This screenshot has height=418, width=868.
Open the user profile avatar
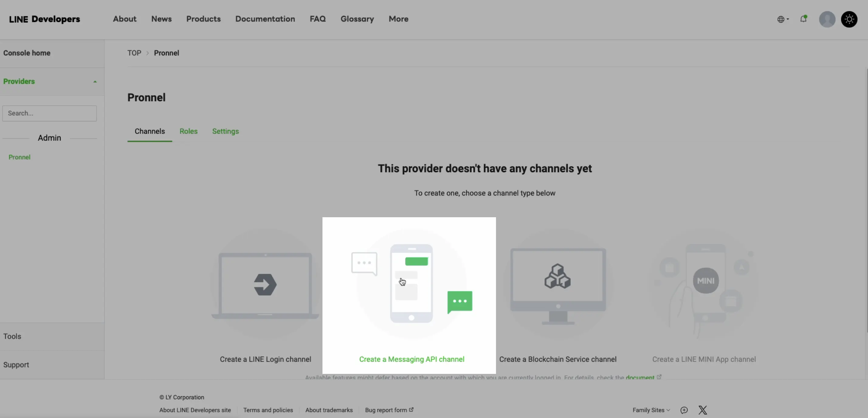pos(827,19)
